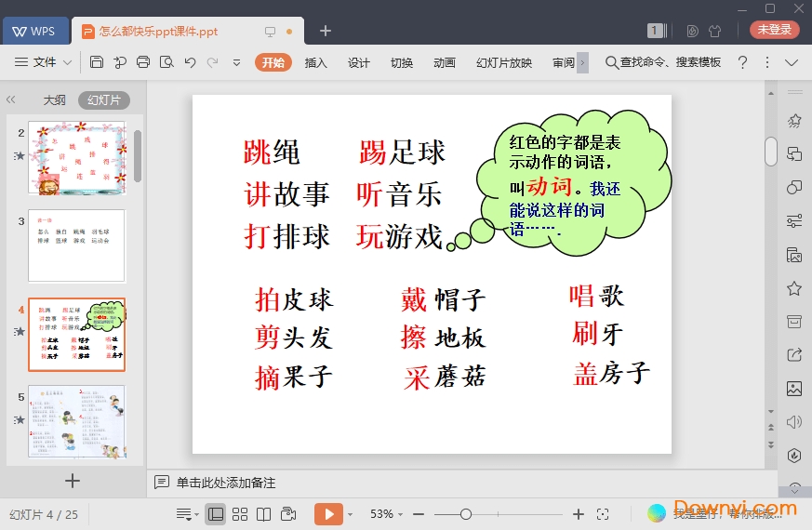Toggle normal view button in status bar

pyautogui.click(x=216, y=514)
